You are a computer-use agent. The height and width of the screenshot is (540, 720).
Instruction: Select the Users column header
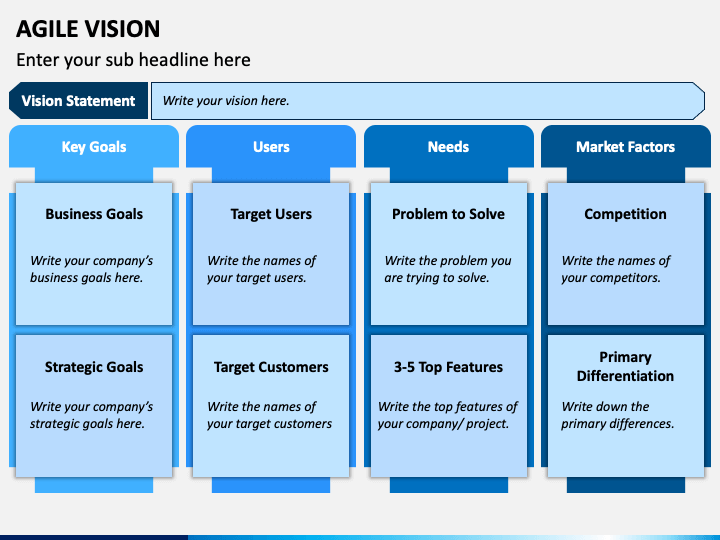click(271, 146)
